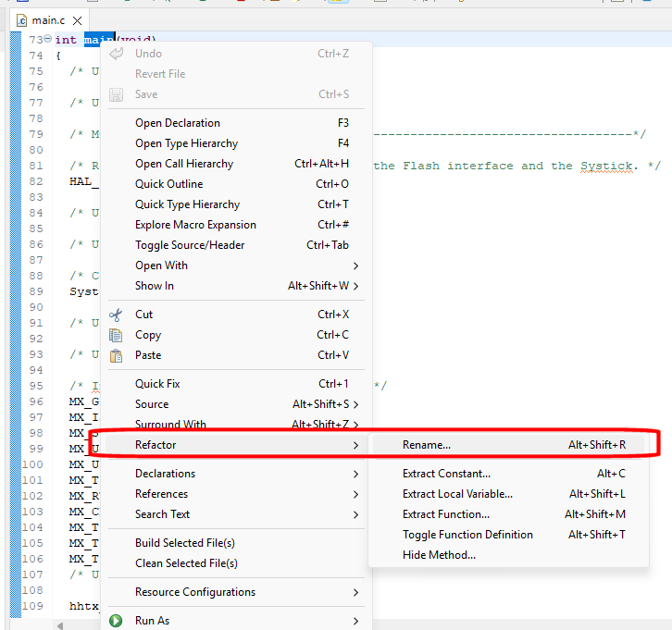The height and width of the screenshot is (630, 672).
Task: Close the main.c editor tab
Action: 77,19
